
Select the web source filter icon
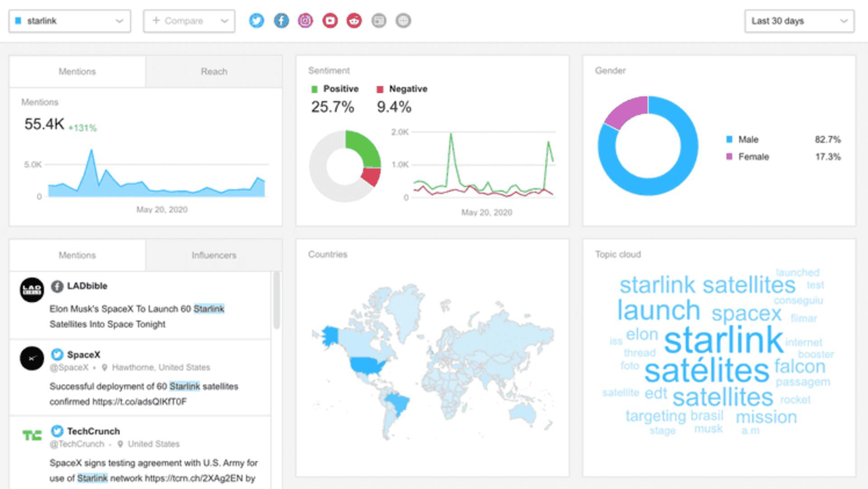(x=403, y=20)
